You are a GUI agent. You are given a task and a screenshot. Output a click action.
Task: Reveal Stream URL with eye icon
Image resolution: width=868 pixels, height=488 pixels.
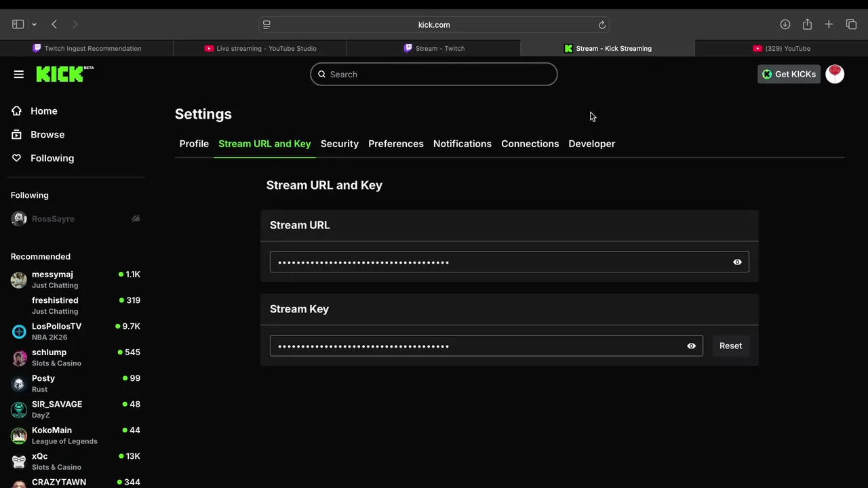(737, 262)
